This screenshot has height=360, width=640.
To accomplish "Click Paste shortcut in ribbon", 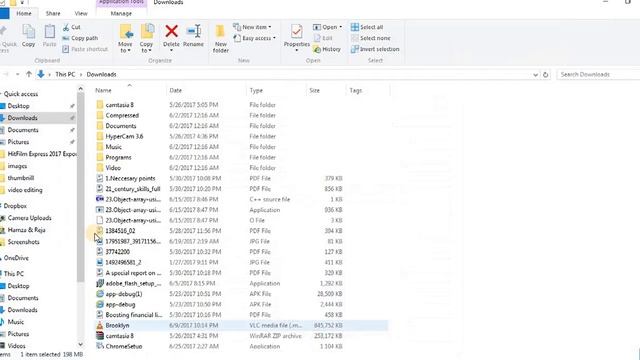I will [85, 49].
